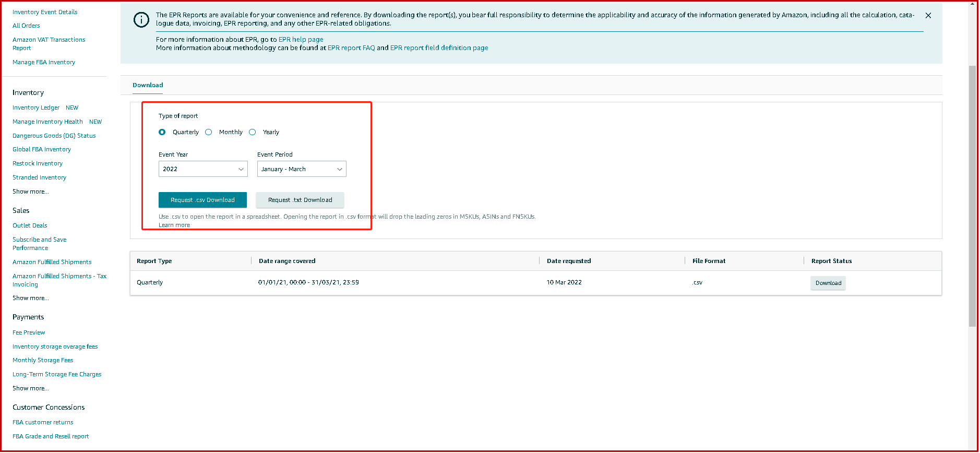Open Inventory Ledger in sidebar
The height and width of the screenshot is (453, 980).
coord(36,108)
